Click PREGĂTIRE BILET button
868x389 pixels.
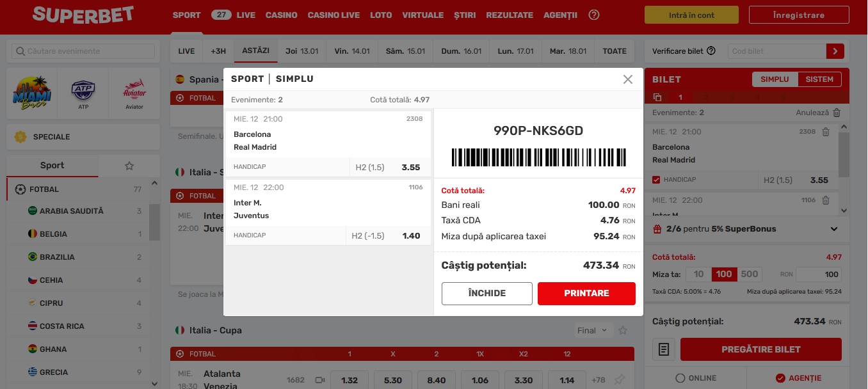pyautogui.click(x=760, y=349)
